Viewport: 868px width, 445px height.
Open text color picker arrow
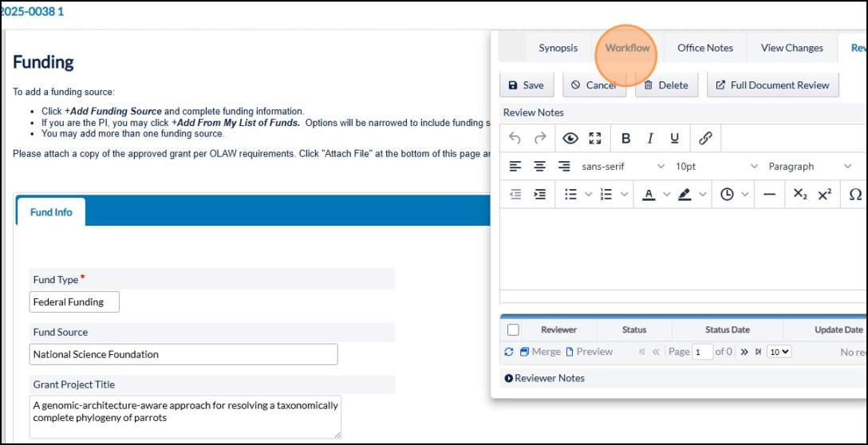666,195
